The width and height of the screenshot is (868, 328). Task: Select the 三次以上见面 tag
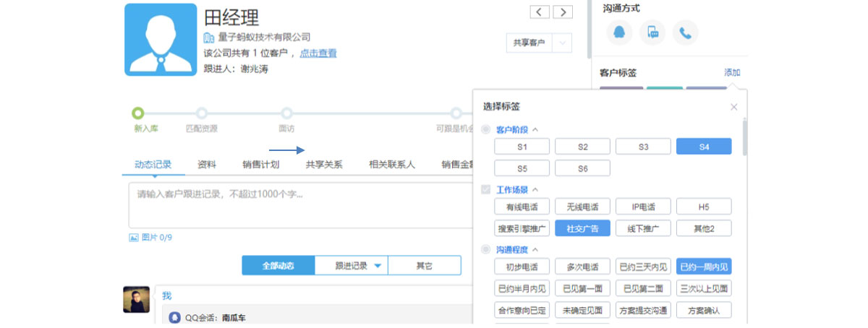(x=704, y=288)
